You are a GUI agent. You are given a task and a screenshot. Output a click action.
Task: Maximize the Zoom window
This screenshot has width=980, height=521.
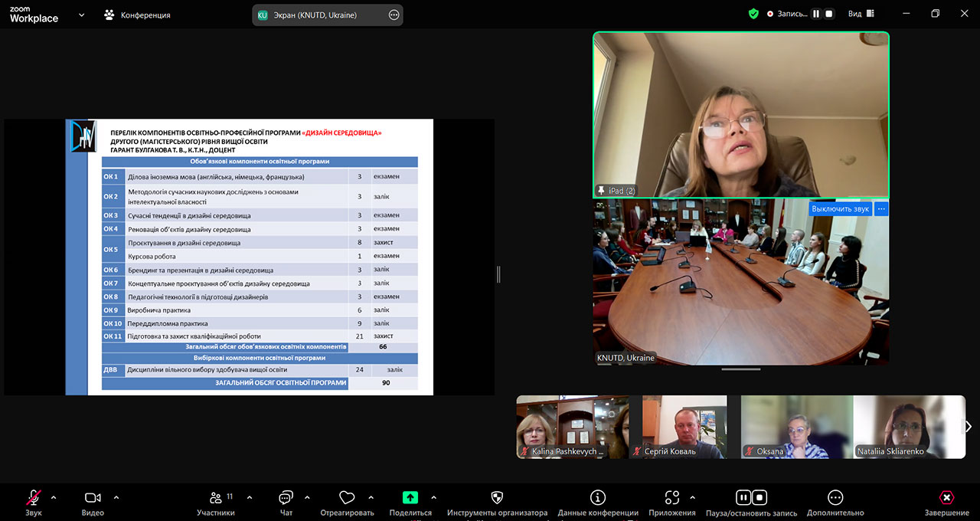click(x=935, y=14)
